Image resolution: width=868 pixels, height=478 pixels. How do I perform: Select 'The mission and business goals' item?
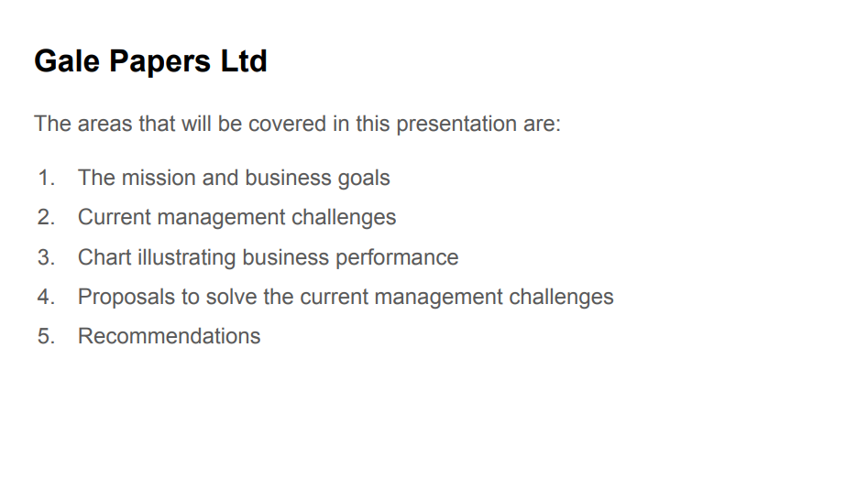tap(234, 178)
